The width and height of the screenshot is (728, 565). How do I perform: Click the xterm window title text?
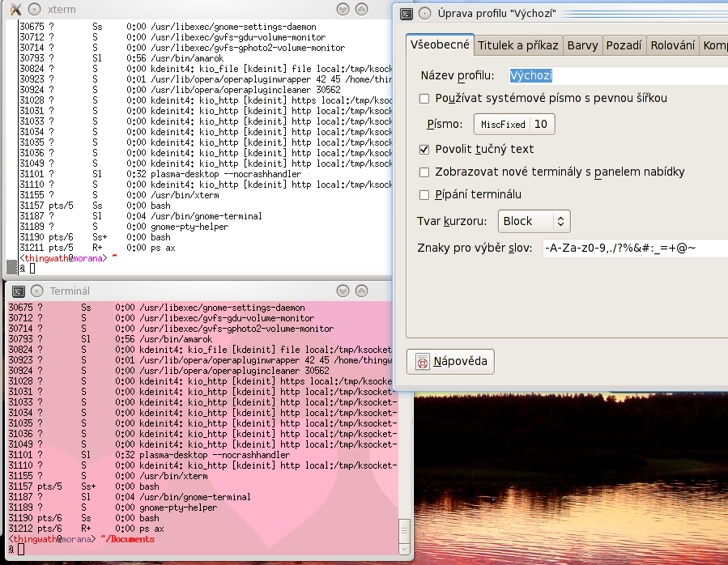coord(62,9)
